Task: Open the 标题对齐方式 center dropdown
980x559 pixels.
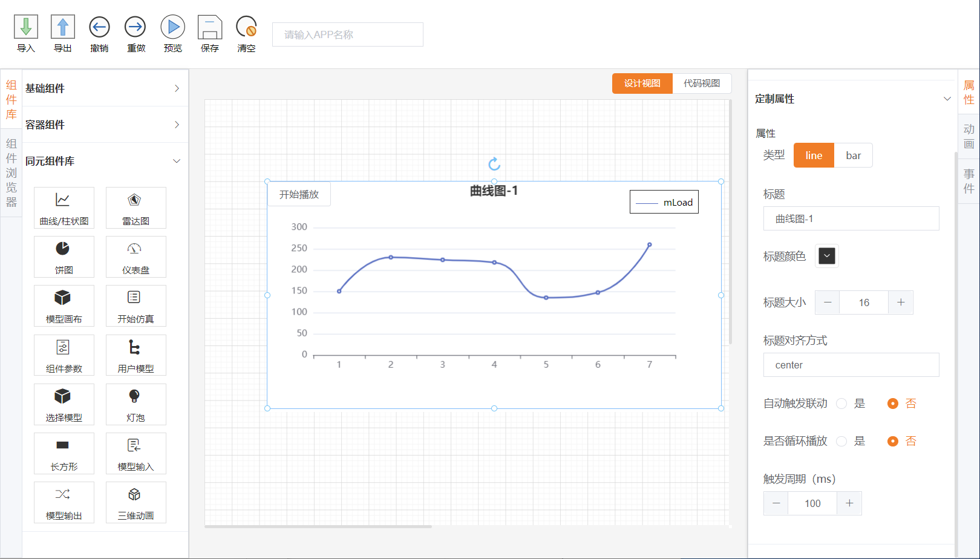Action: [x=851, y=365]
